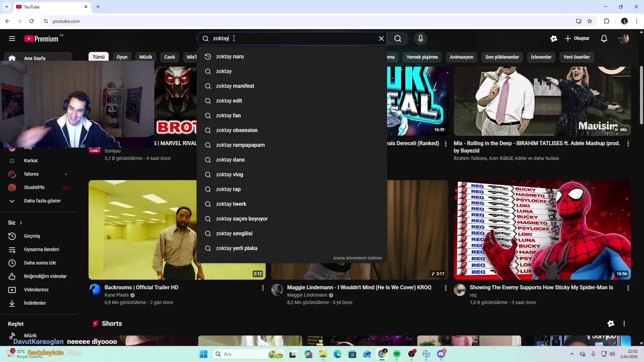This screenshot has height=362, width=644.
Task: Open options for Rolling in the Deep mix
Action: (x=628, y=144)
